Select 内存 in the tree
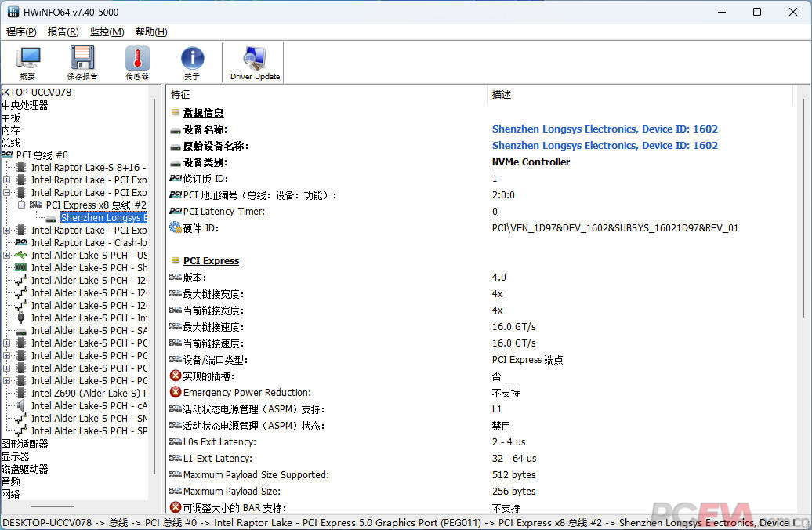Screen dimensions: 812x530 pos(11,130)
